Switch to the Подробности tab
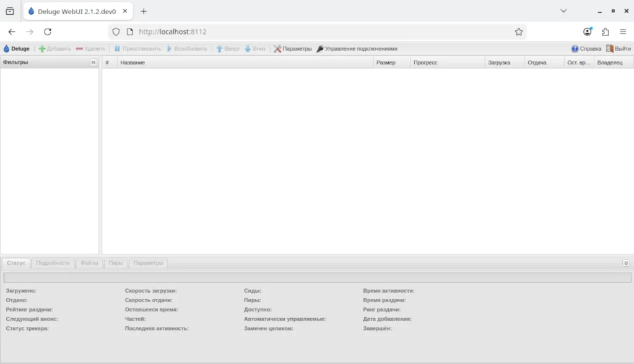This screenshot has height=364, width=634. 53,263
